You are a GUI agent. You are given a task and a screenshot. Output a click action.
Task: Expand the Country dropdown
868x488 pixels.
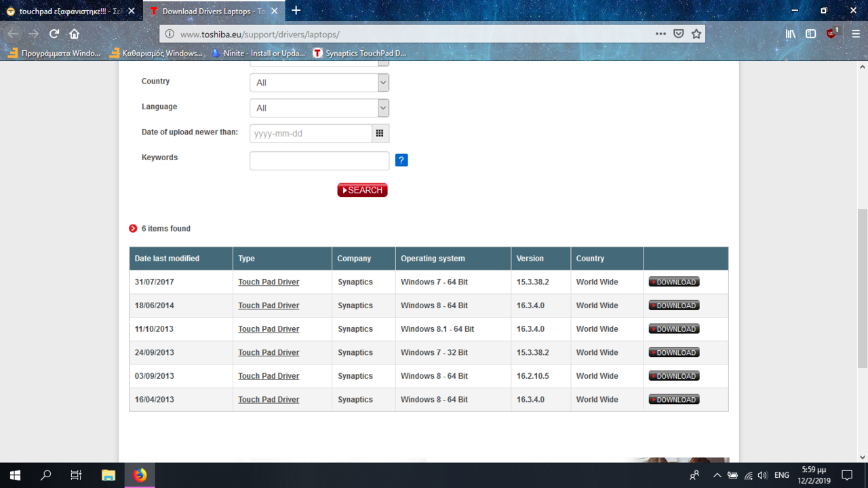[x=319, y=82]
